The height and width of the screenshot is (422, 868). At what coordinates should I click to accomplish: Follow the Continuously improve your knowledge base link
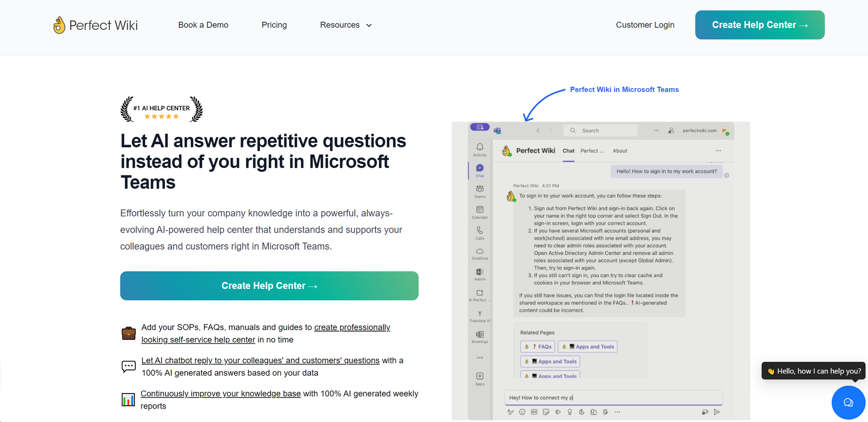click(x=221, y=394)
